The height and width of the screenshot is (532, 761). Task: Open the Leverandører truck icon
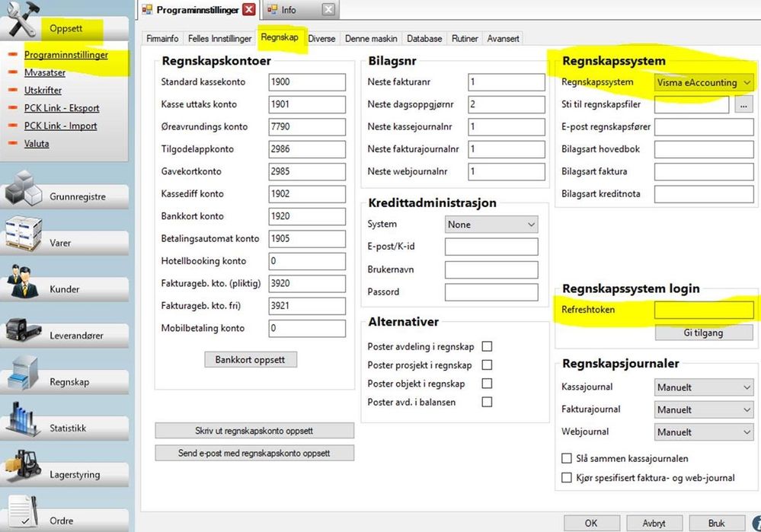[24, 329]
